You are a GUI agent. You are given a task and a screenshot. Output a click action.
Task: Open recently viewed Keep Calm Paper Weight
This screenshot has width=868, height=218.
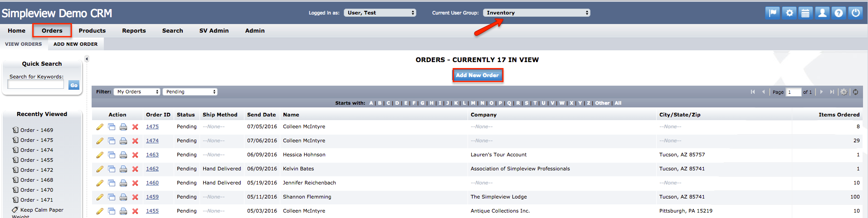click(x=38, y=213)
